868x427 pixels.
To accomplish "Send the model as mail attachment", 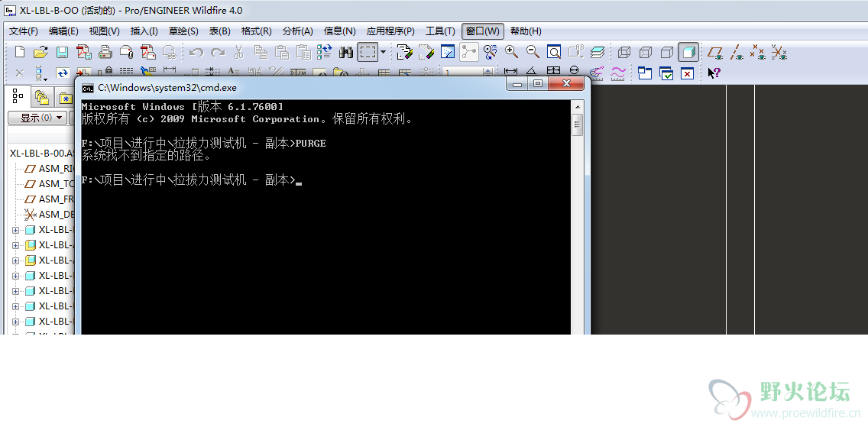I will (126, 52).
